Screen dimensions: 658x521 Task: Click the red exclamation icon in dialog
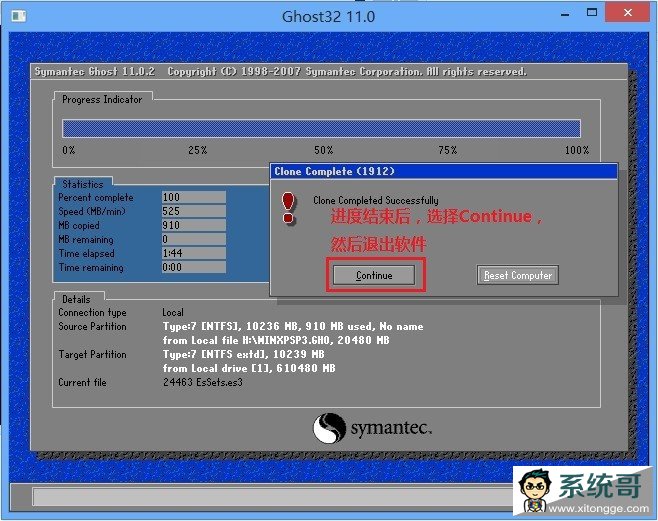(288, 208)
